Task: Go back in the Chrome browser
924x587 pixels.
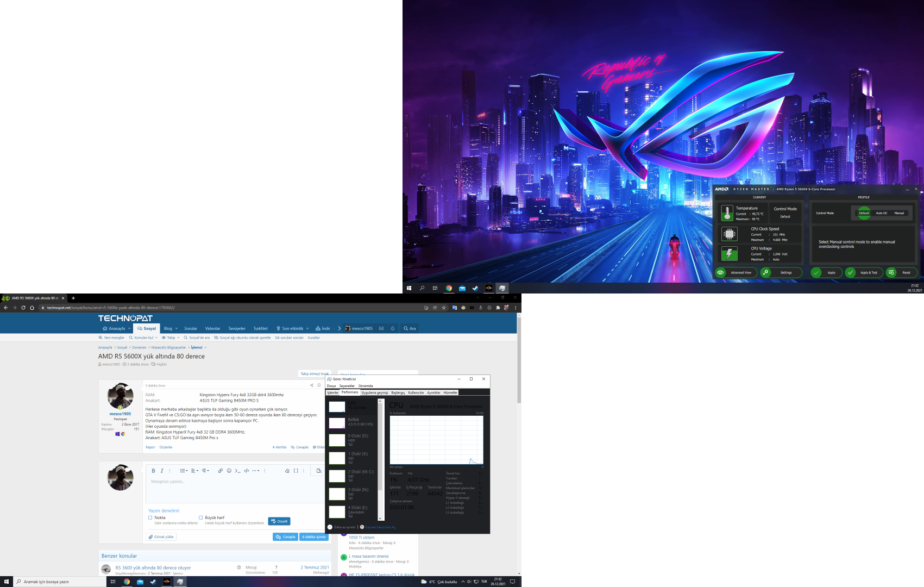Action: pyautogui.click(x=6, y=308)
